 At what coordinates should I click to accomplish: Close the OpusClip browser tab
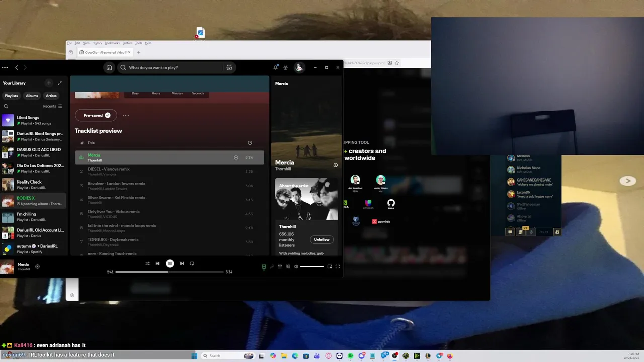click(x=129, y=52)
